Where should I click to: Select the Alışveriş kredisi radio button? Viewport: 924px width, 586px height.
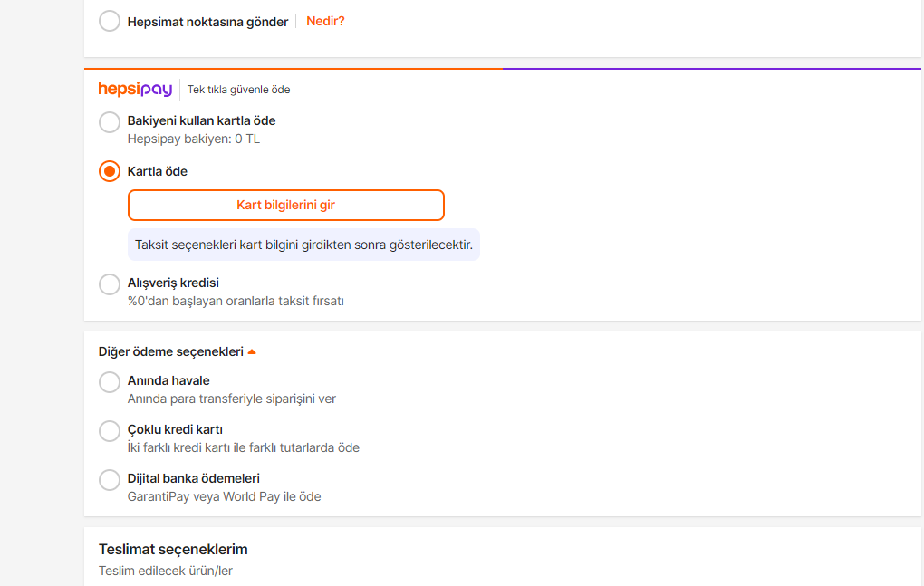110,284
